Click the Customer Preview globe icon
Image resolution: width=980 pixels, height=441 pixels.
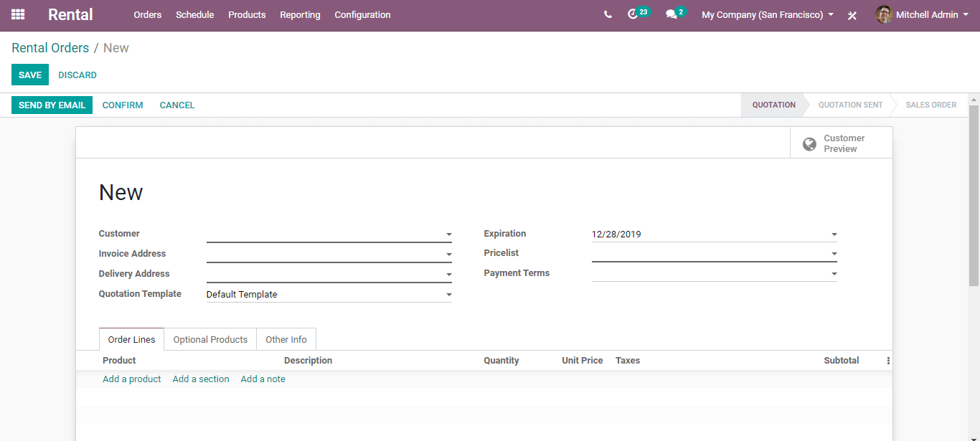point(809,144)
